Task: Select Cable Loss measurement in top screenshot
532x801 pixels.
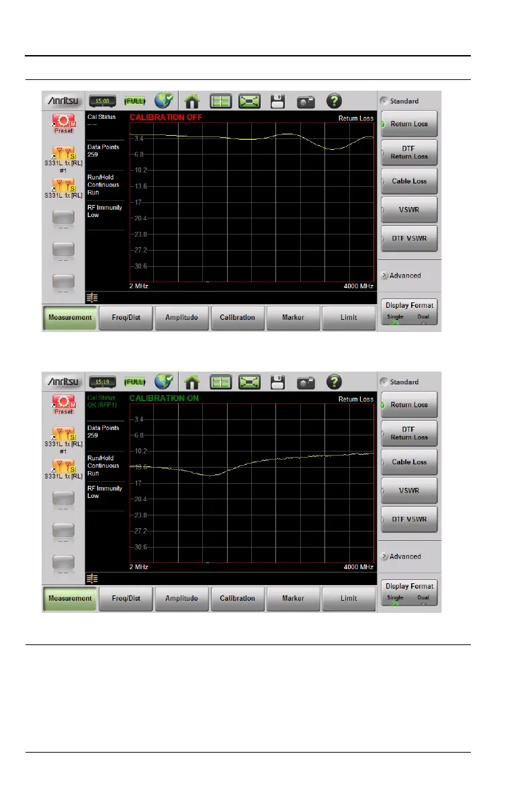Action: (x=409, y=181)
